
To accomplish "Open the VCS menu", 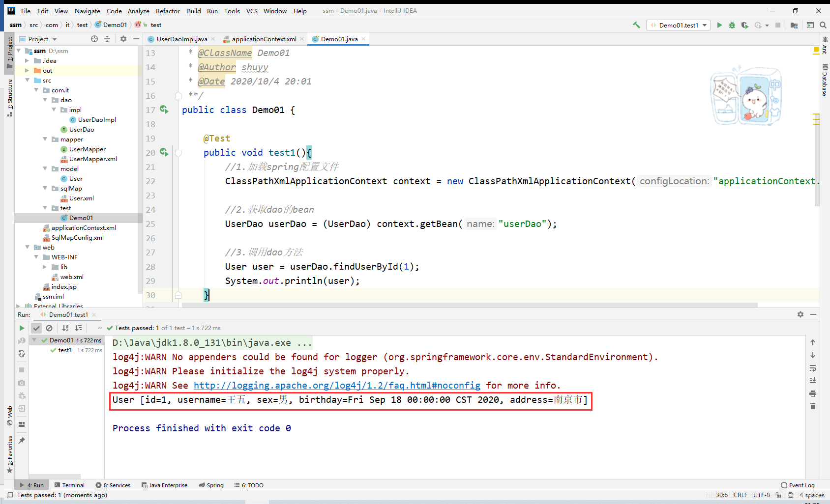I will [x=252, y=11].
